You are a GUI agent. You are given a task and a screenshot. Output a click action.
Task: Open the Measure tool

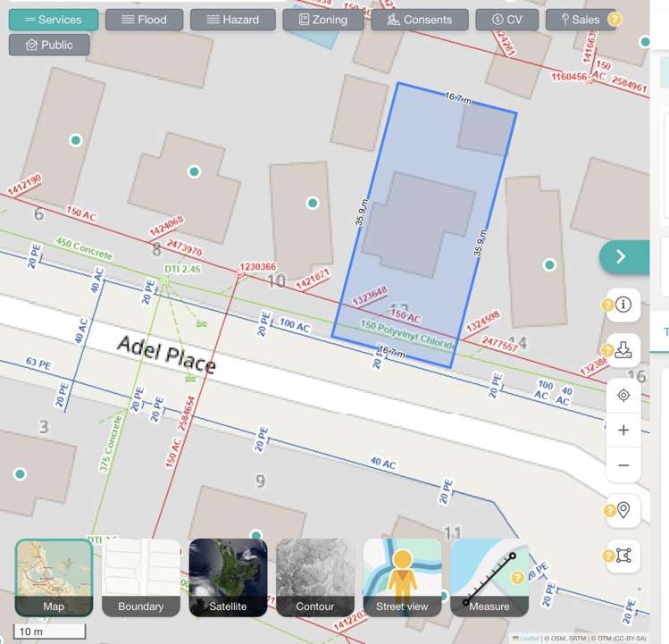click(489, 577)
